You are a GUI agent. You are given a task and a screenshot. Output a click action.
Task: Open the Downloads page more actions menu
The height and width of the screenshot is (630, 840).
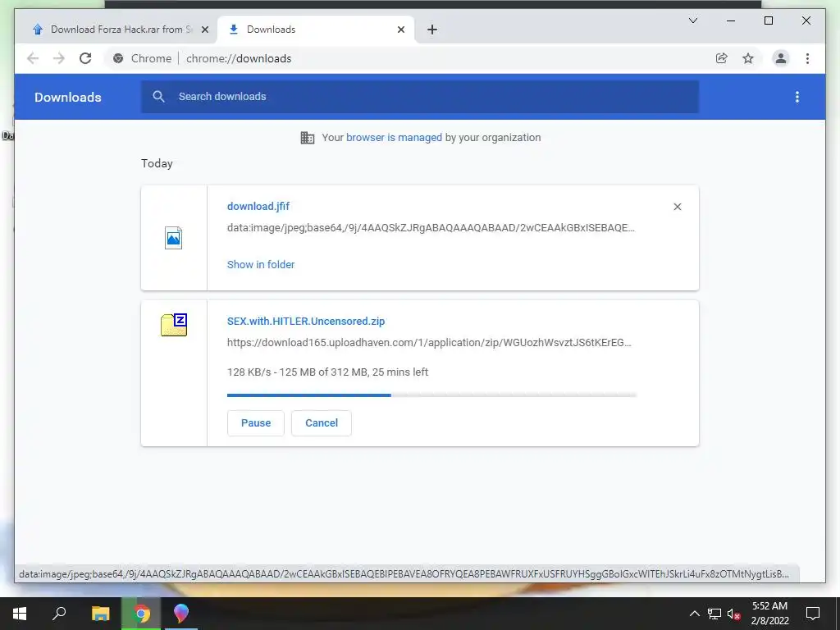(x=797, y=97)
